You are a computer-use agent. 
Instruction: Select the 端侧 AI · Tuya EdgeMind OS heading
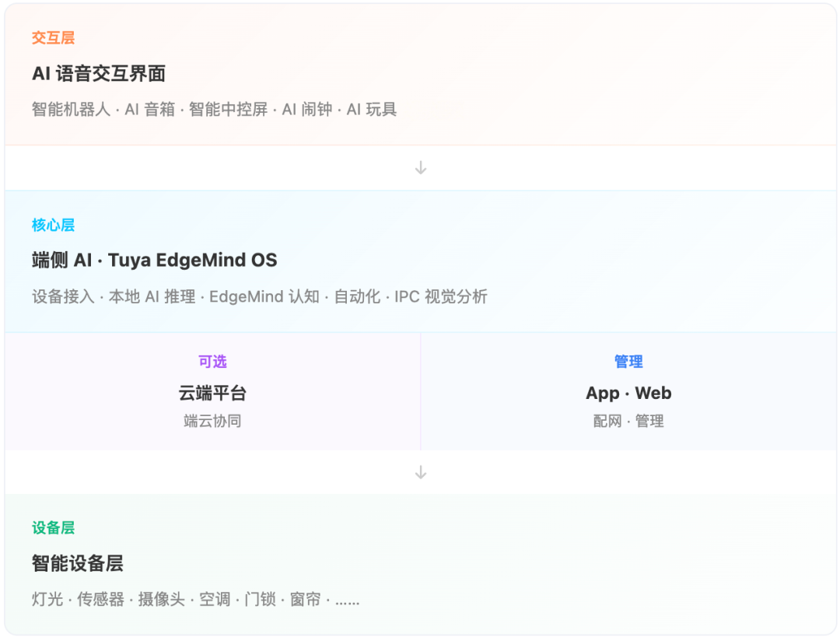tap(154, 261)
